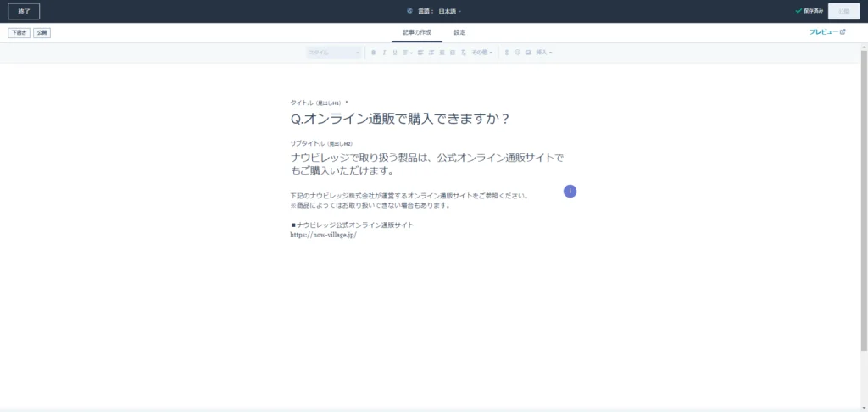Apply underline formatting from the toolbar
This screenshot has height=412, width=868.
(x=395, y=53)
